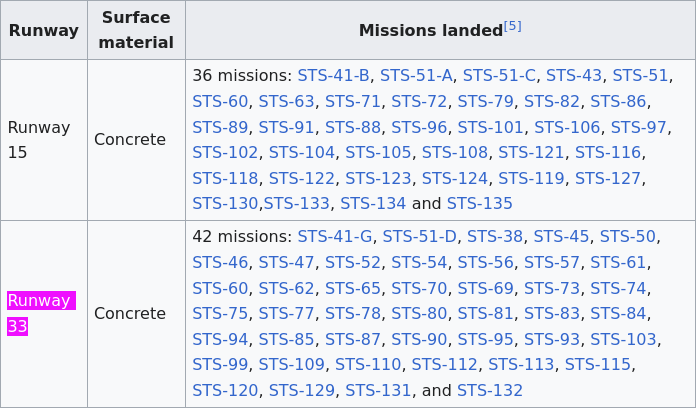The height and width of the screenshot is (408, 696).
Task: Open the STS-109 link
Action: [x=292, y=365]
